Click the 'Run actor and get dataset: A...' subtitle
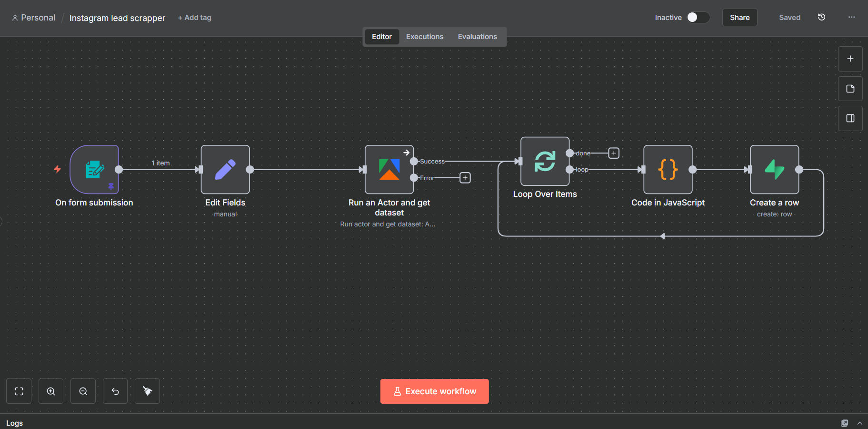This screenshot has height=429, width=868. (388, 224)
